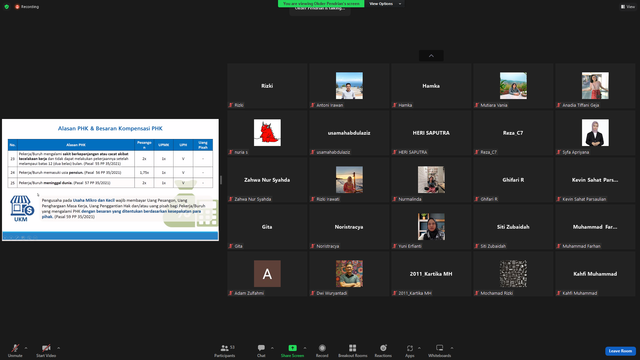Click the divider handle beside shared screen
This screenshot has width=640, height=360.
pyautogui.click(x=221, y=180)
